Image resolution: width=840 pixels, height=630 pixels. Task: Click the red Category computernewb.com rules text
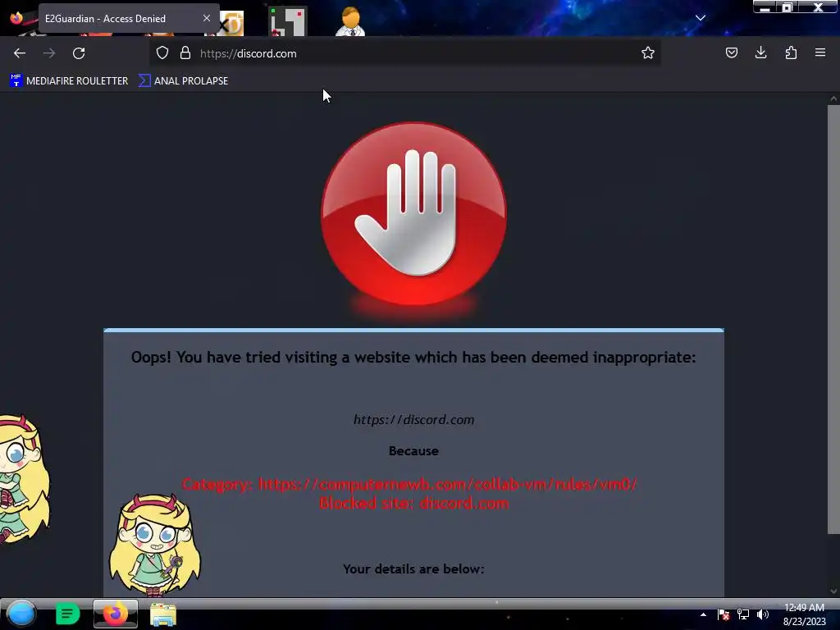410,484
